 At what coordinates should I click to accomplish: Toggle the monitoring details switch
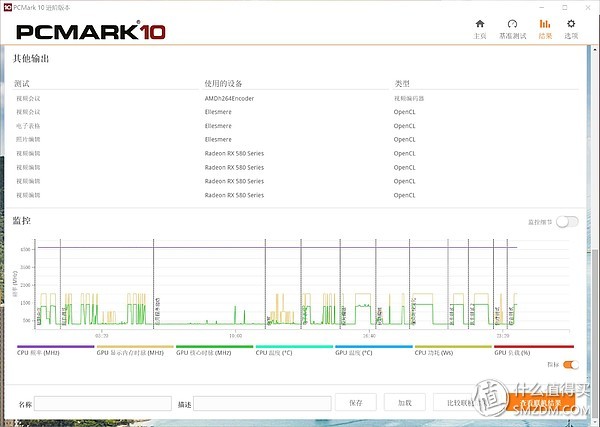coord(567,222)
